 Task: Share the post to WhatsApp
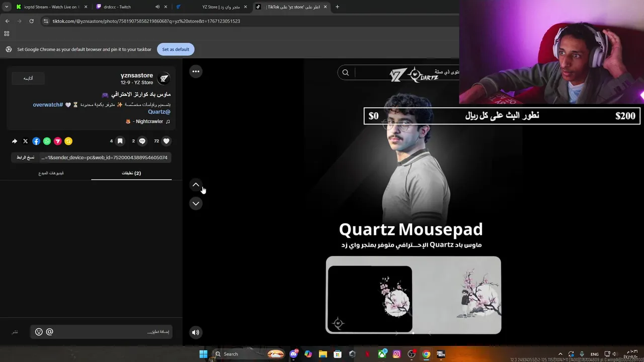[47, 141]
